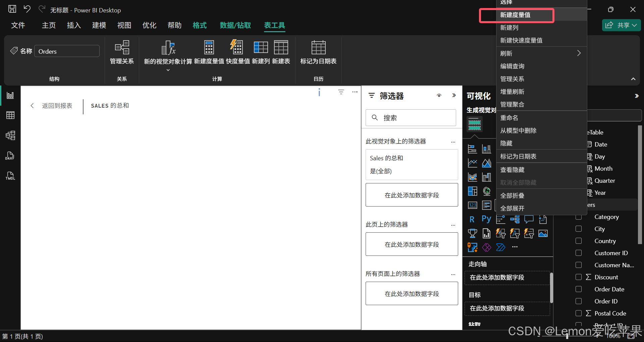This screenshot has height=342, width=644.
Task: Collapse the filter pane chevrons
Action: tap(454, 95)
